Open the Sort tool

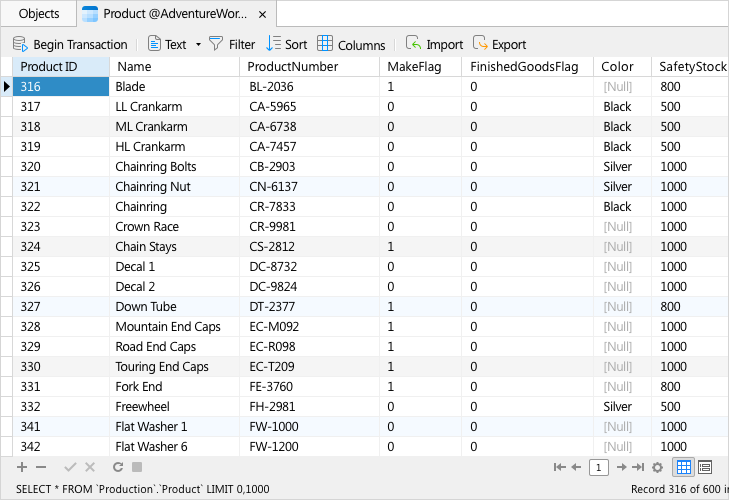(286, 44)
